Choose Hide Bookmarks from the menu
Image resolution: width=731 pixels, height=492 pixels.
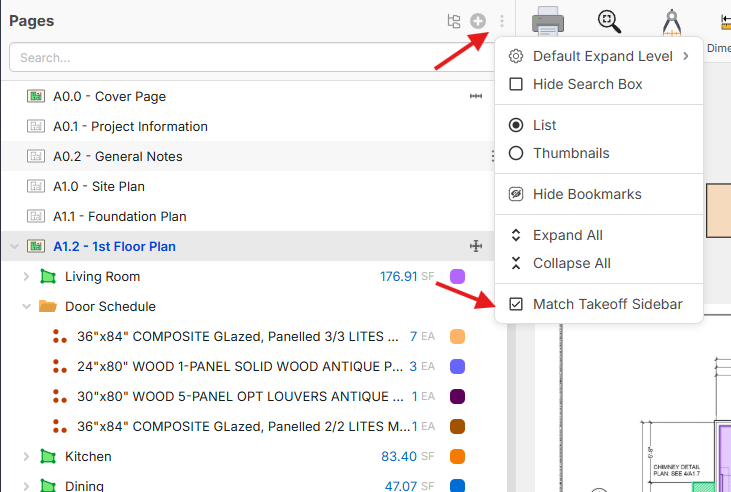586,194
